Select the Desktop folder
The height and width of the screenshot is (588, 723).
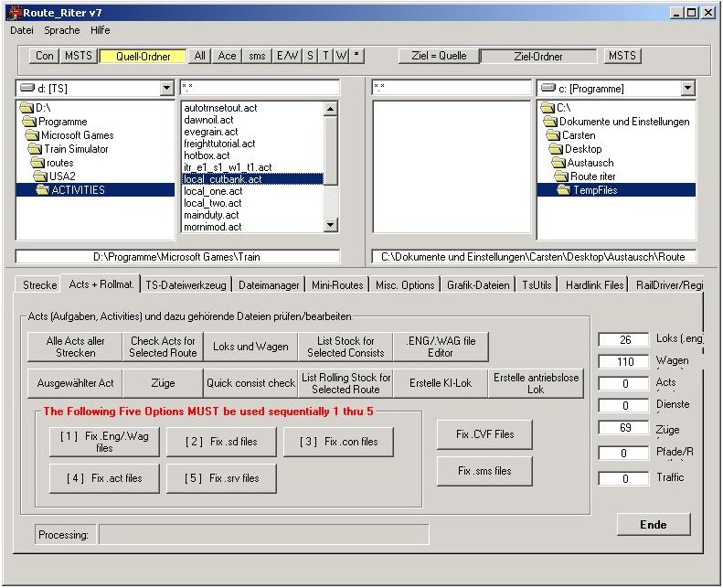576,149
